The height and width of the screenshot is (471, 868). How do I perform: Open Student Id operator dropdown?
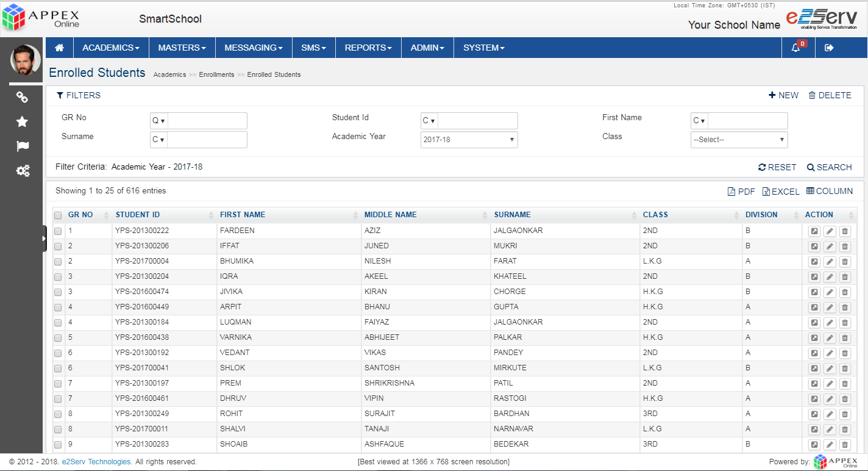click(429, 121)
